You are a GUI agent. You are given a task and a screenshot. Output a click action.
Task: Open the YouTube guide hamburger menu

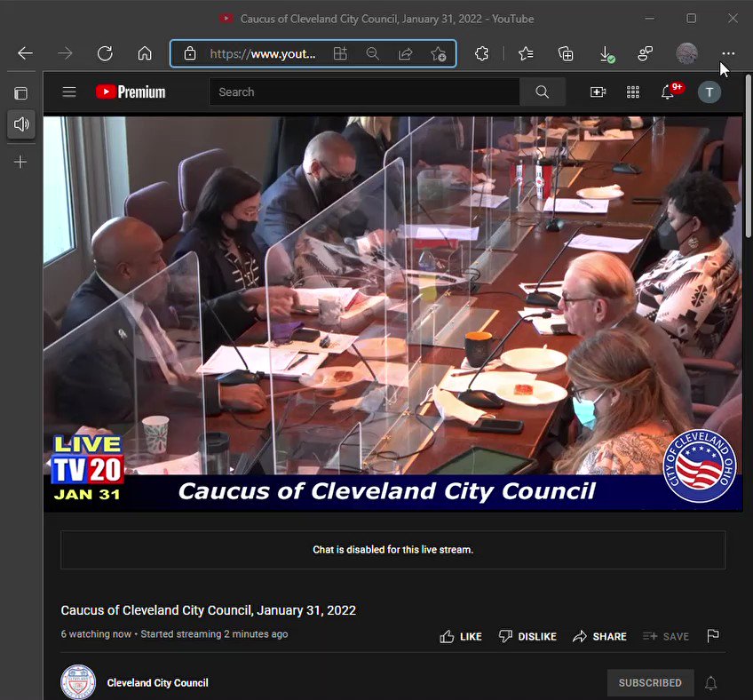69,91
